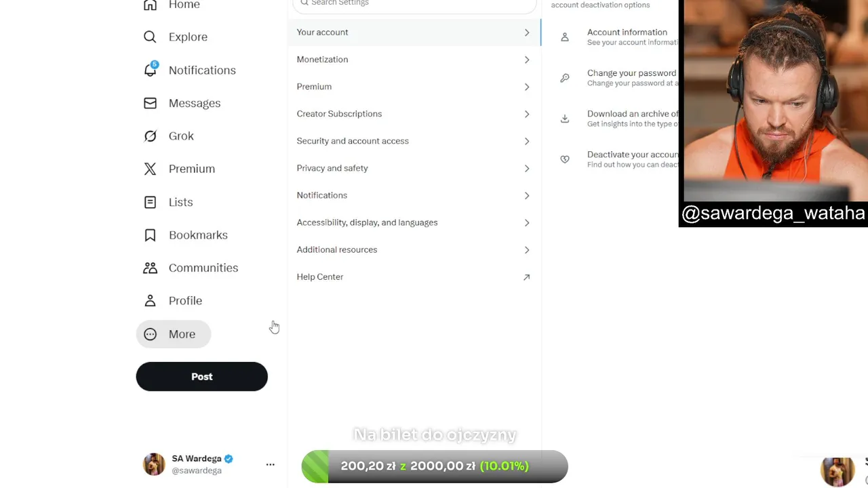This screenshot has width=868, height=488.
Task: Open the Explore search icon
Action: [x=150, y=37]
